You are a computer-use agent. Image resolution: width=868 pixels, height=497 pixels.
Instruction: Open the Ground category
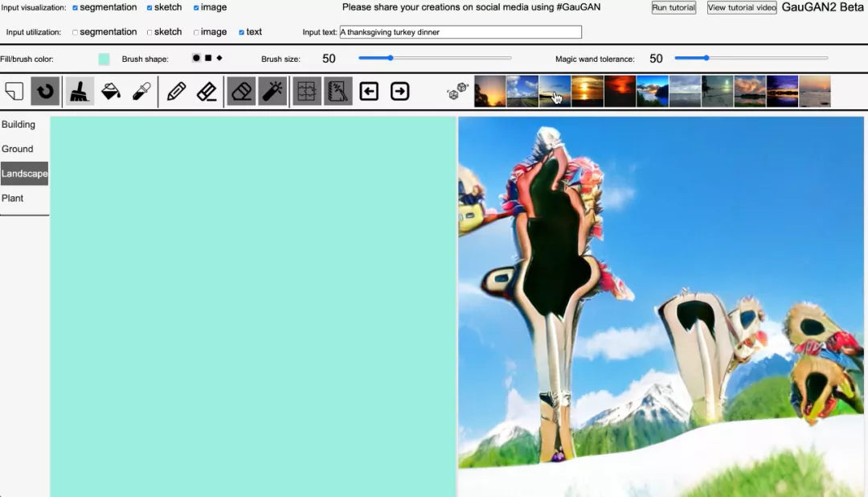[x=18, y=149]
